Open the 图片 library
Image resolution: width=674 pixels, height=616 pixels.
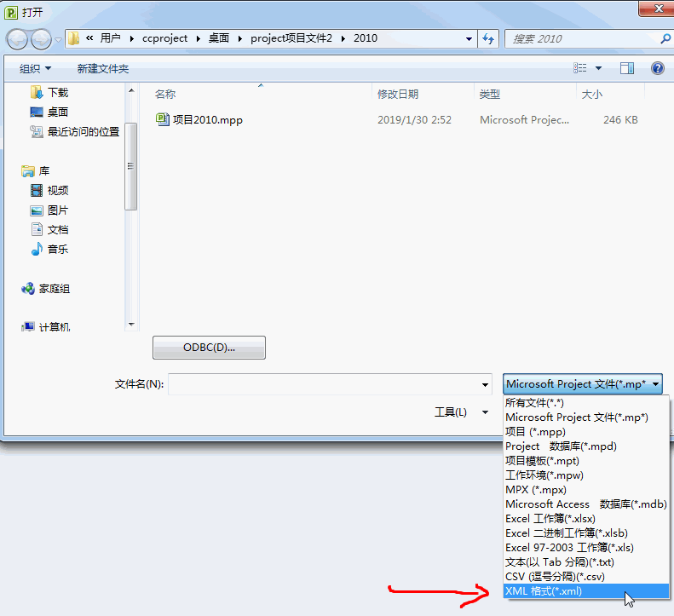pyautogui.click(x=49, y=210)
